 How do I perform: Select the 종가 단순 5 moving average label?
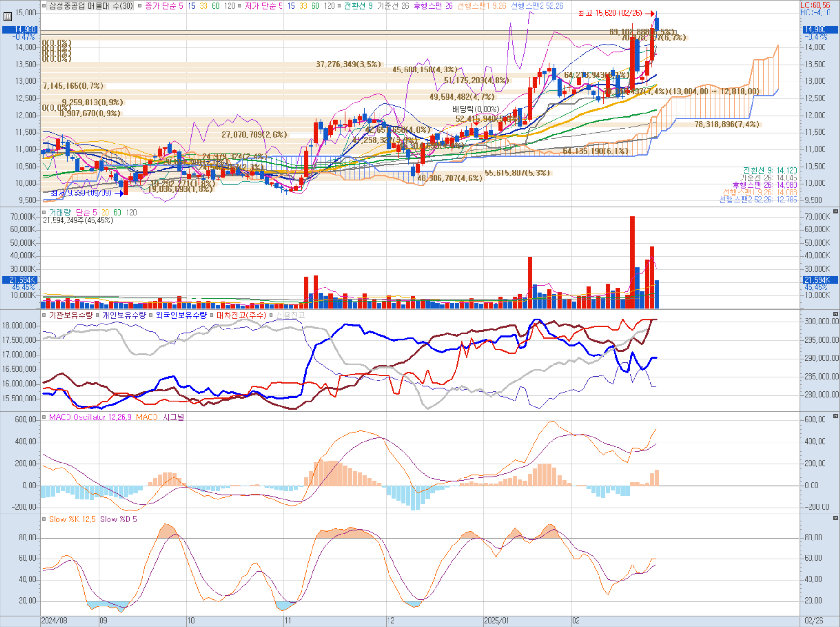click(164, 6)
